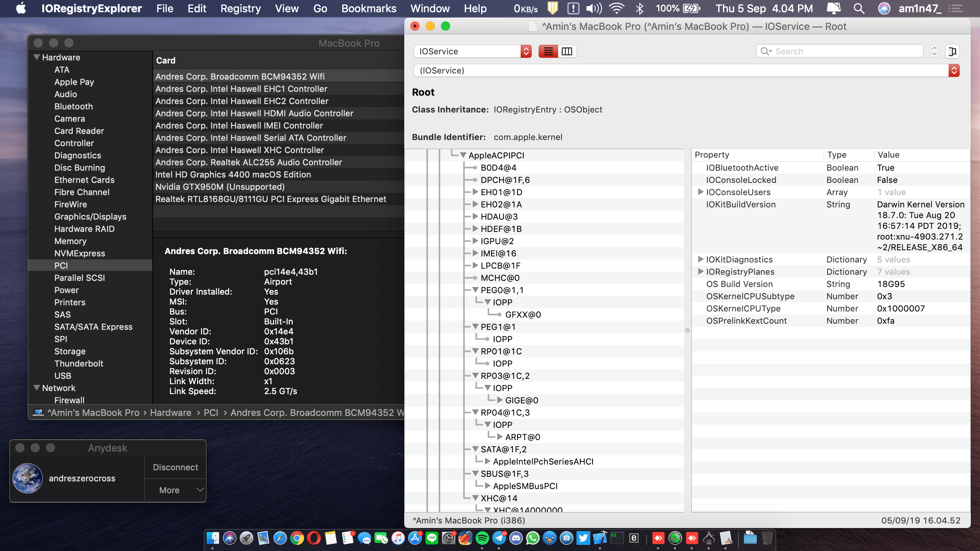Open the Bluetooth menu bar icon
The height and width of the screenshot is (551, 980).
(640, 8)
